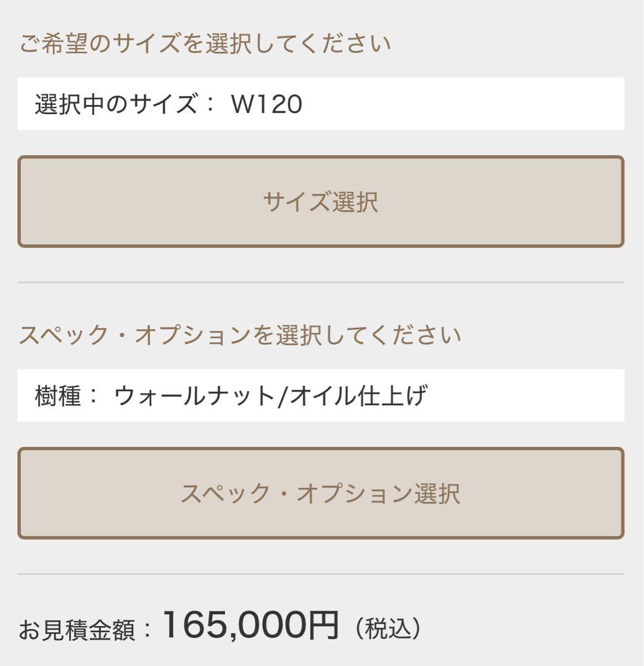Click the divider line below サイズ選択 button

coord(321,282)
